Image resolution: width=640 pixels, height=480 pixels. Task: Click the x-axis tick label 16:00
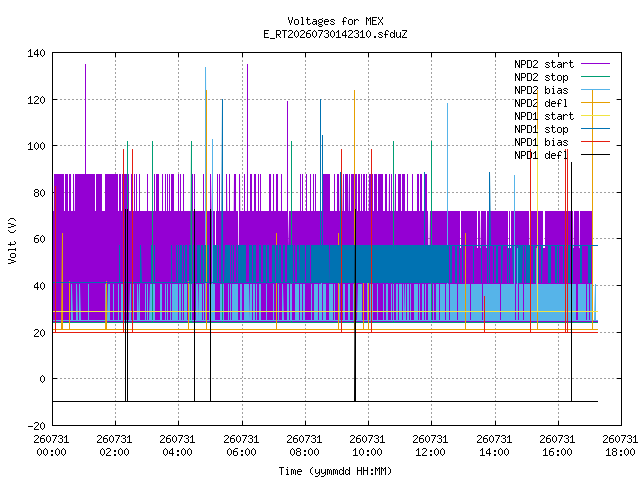tap(557, 453)
